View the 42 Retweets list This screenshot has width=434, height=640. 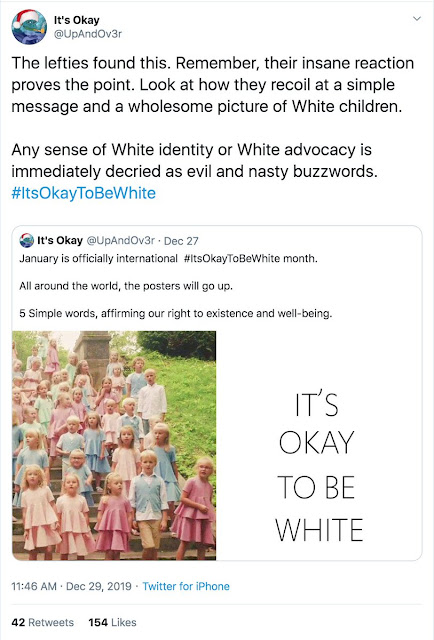tap(42, 622)
